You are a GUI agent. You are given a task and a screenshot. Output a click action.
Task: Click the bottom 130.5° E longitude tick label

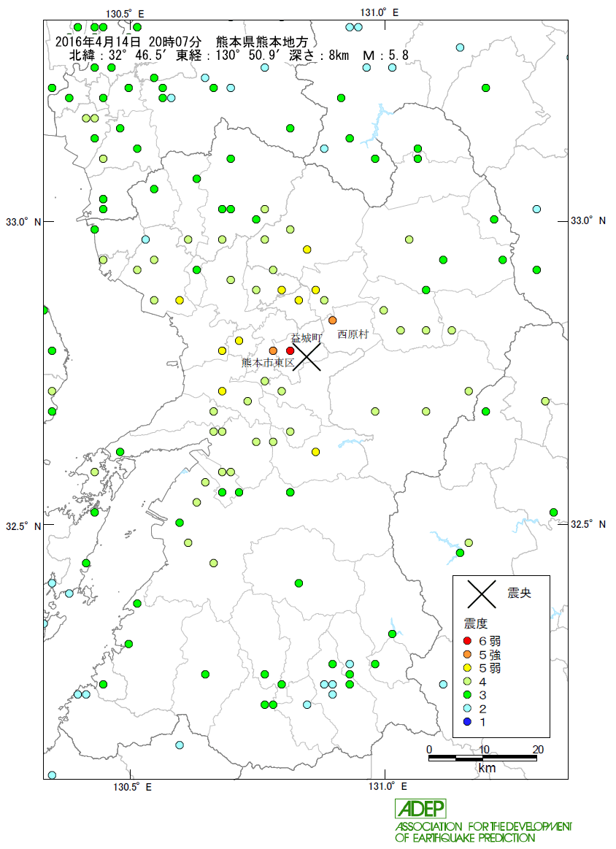(x=133, y=787)
